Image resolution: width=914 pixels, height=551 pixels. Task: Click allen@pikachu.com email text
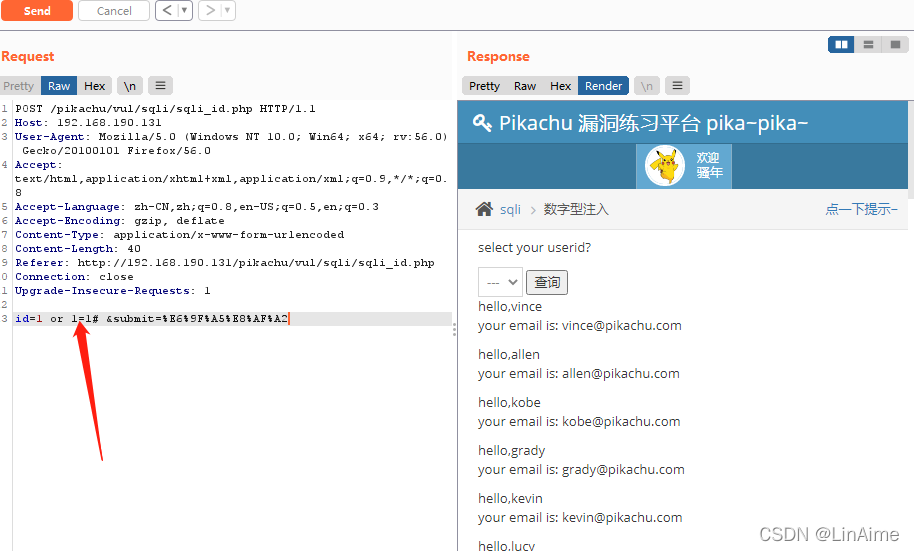(621, 373)
